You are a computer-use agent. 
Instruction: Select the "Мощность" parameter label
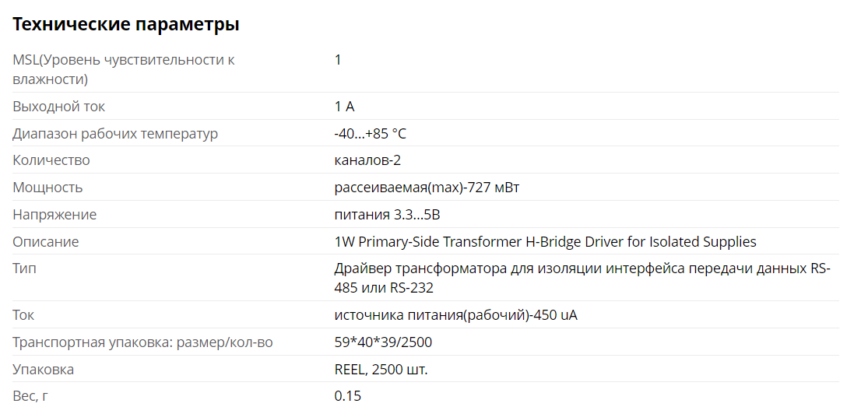[x=47, y=188]
